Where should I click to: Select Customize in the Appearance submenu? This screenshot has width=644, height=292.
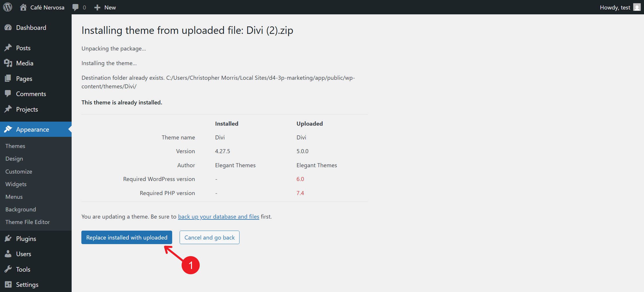click(x=18, y=171)
